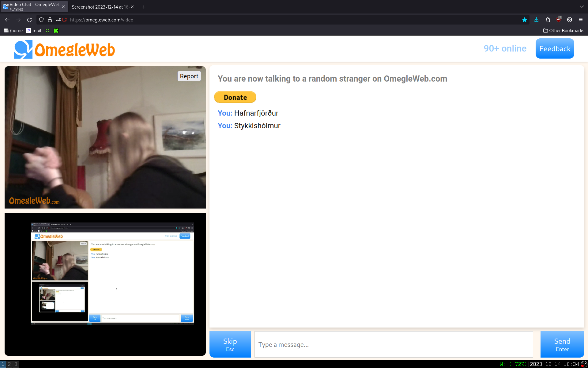
Task: Click the red camera sharing indicator icon
Action: pyautogui.click(x=65, y=20)
